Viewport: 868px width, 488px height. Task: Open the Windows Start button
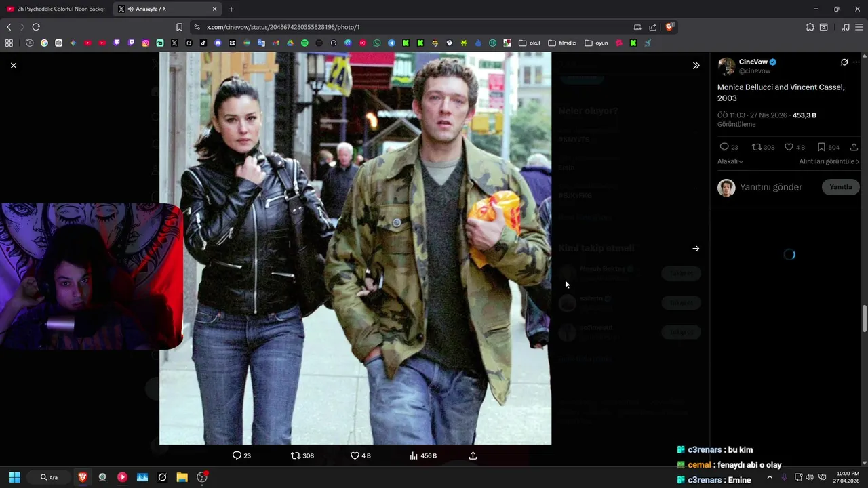click(14, 477)
